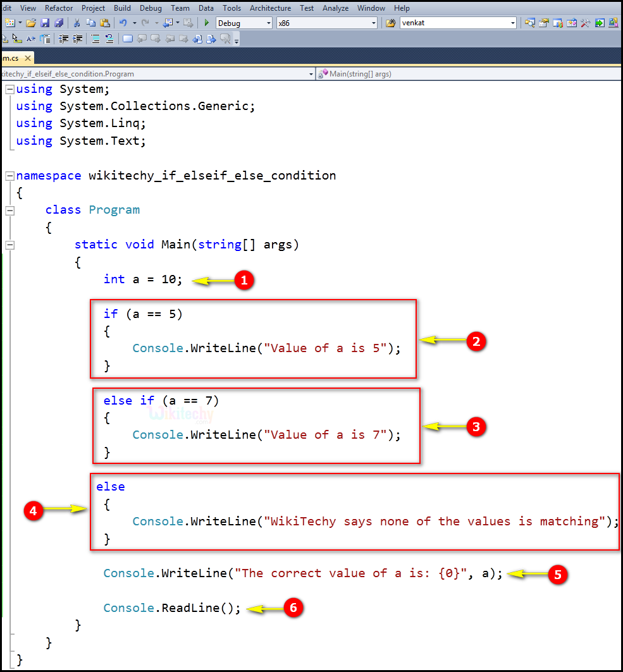
Task: Open the Refactor menu
Action: (x=59, y=8)
